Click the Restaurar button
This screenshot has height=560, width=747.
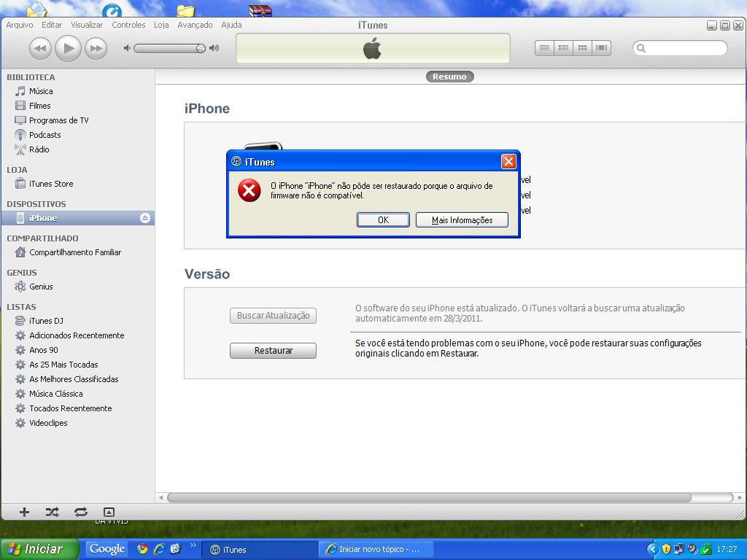[273, 351]
